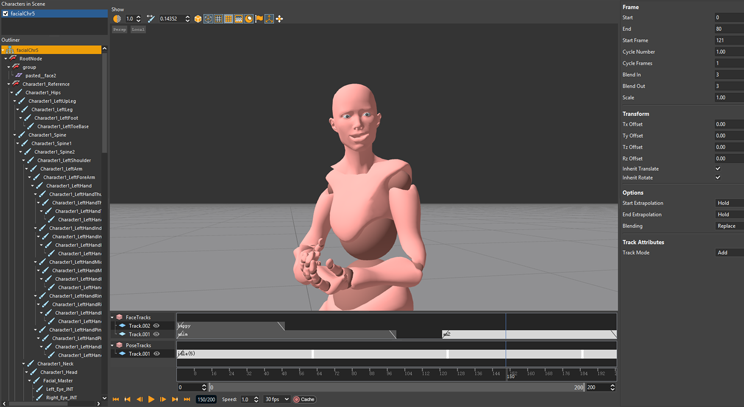Click the orange cube display icon
The height and width of the screenshot is (407, 744).
pos(198,19)
